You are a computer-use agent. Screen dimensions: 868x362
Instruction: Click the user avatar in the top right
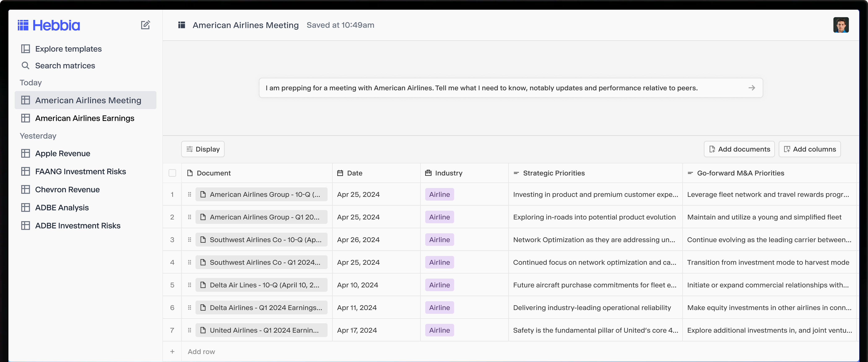[x=841, y=25]
